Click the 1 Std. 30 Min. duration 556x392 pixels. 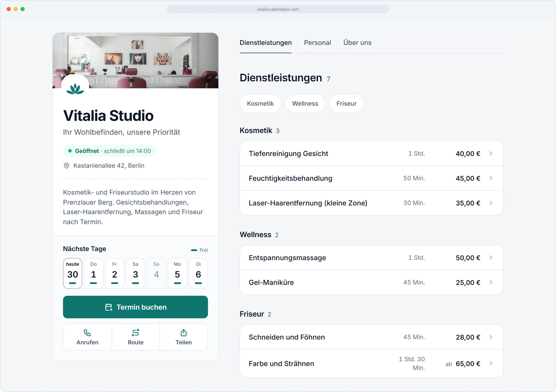[x=412, y=364]
